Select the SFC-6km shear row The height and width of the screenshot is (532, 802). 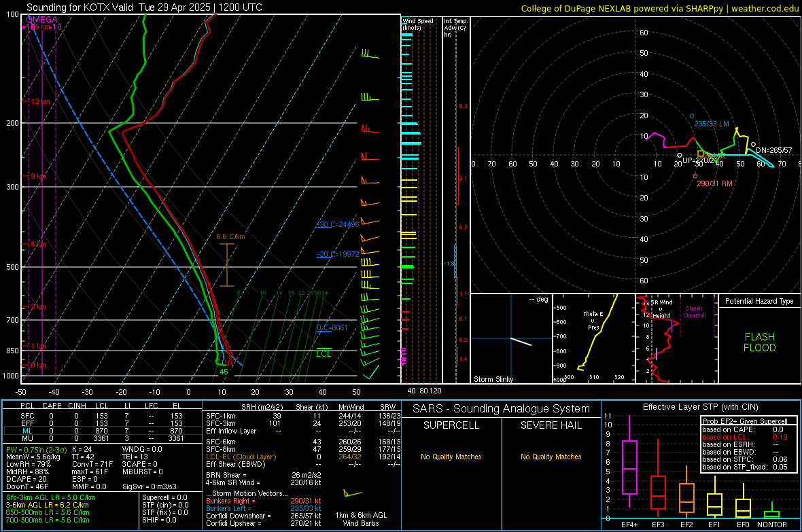(303, 442)
